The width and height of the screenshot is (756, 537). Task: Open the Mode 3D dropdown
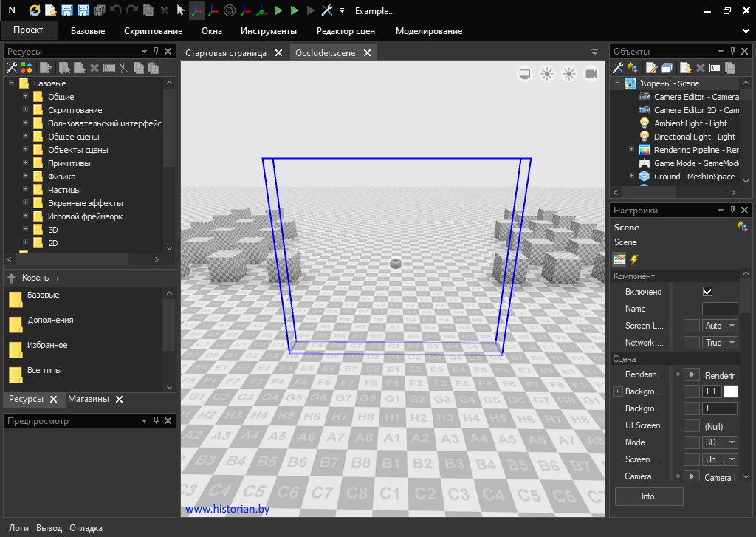tap(721, 442)
